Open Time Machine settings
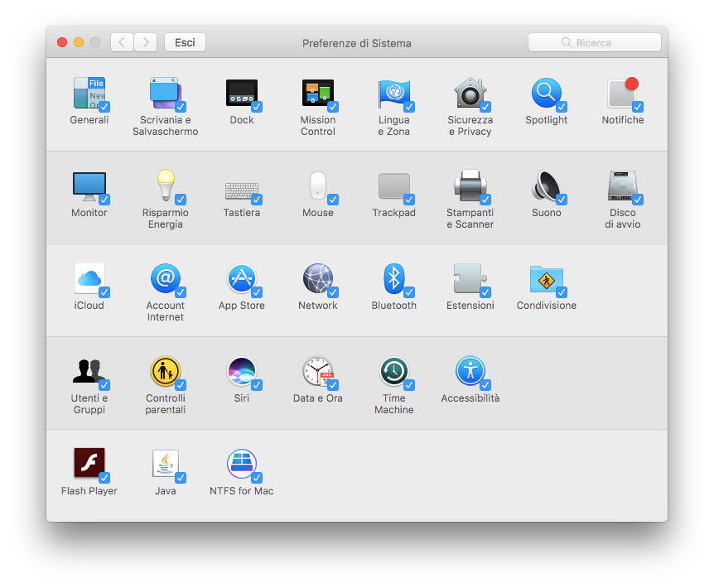 coord(393,371)
